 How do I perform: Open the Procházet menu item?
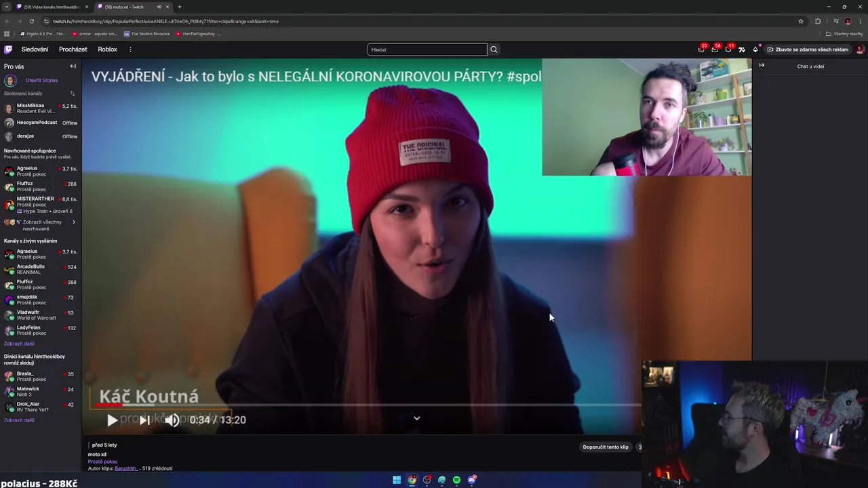tap(73, 49)
